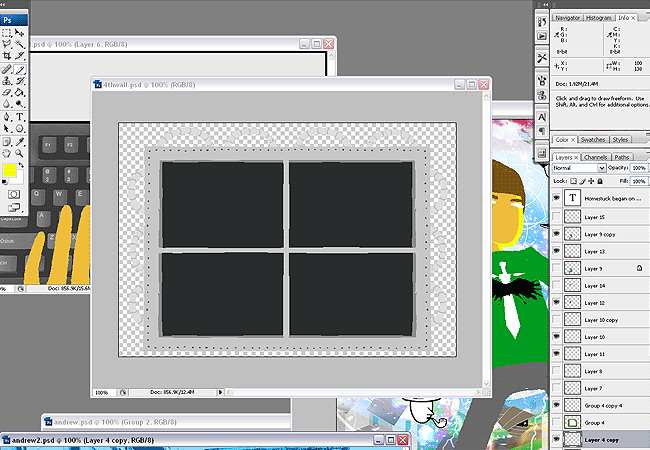
Task: Click the yellow foreground color swatch
Action: click(x=9, y=170)
